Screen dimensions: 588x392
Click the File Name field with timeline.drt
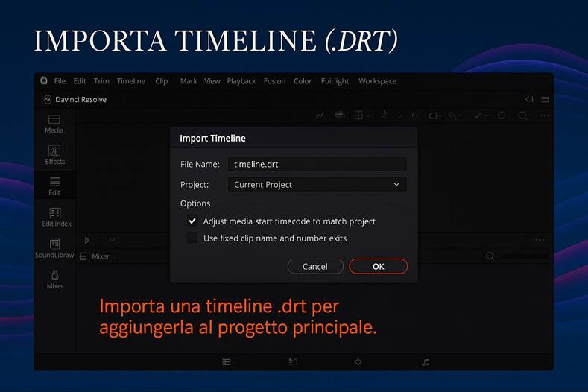click(317, 164)
